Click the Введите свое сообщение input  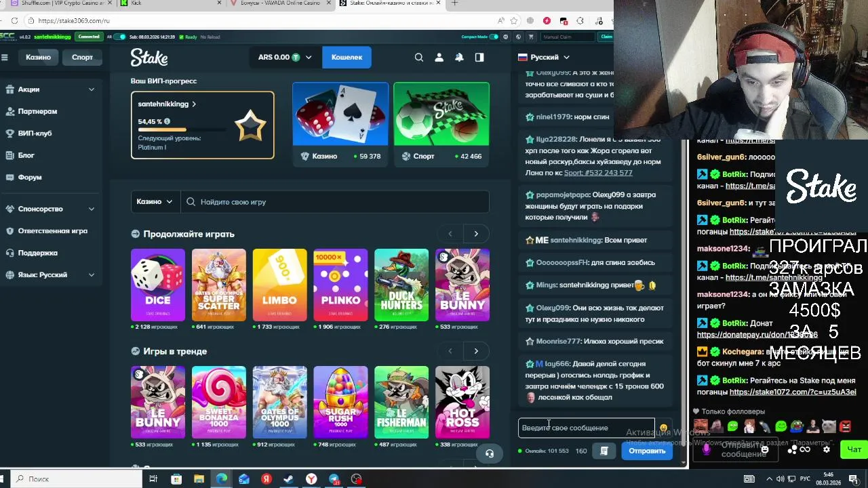[x=586, y=428]
